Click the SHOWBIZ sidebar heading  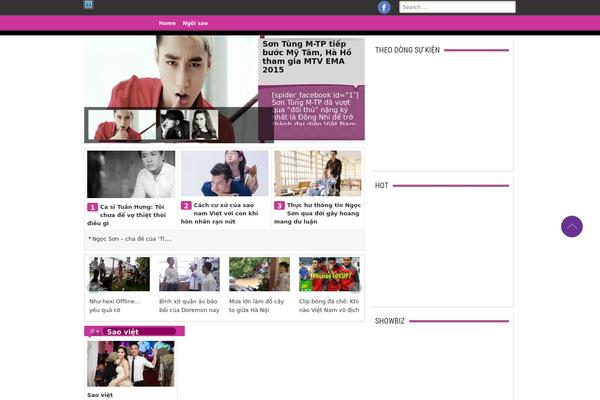(390, 321)
